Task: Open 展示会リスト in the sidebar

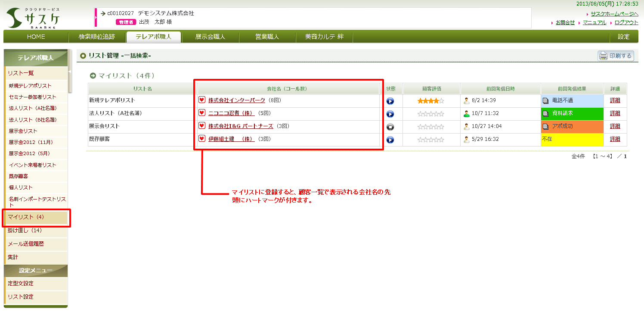Action: click(x=37, y=131)
